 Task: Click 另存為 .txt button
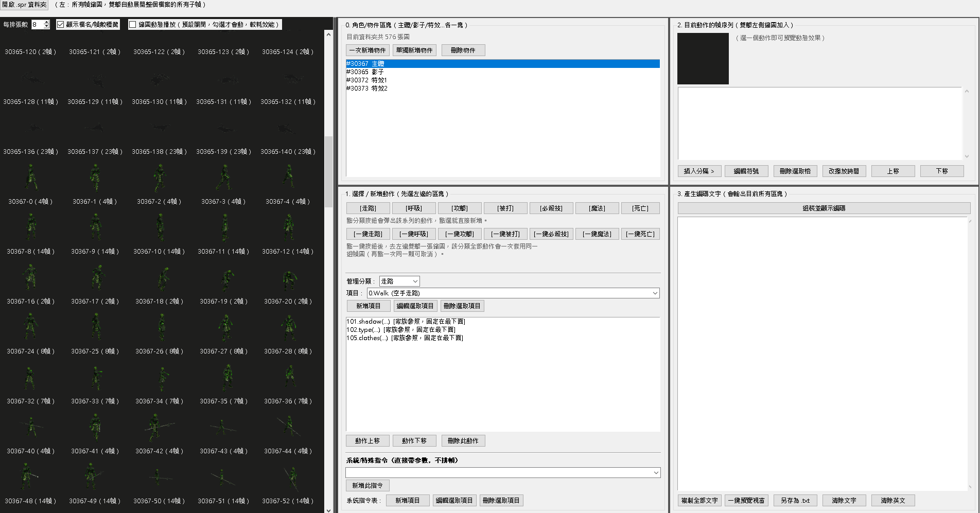click(x=795, y=500)
